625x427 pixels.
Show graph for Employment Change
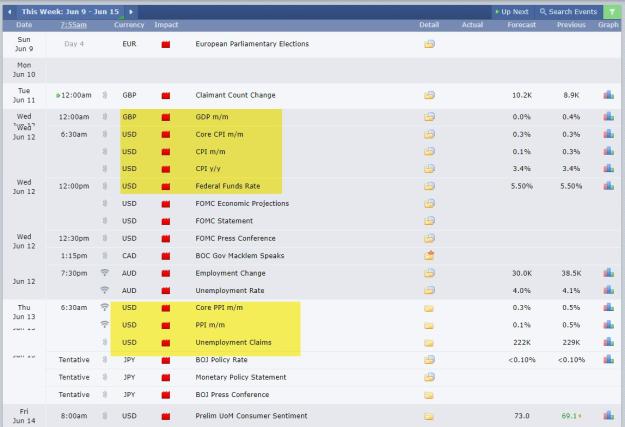click(608, 273)
